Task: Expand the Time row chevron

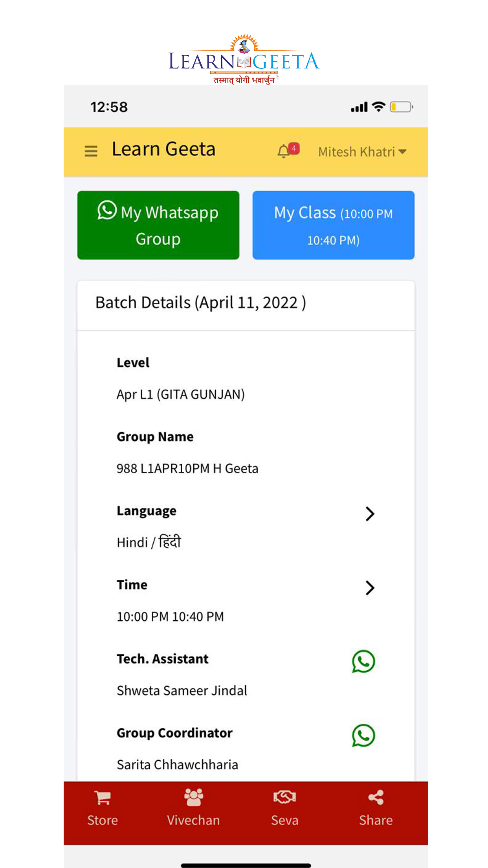Action: coord(370,588)
